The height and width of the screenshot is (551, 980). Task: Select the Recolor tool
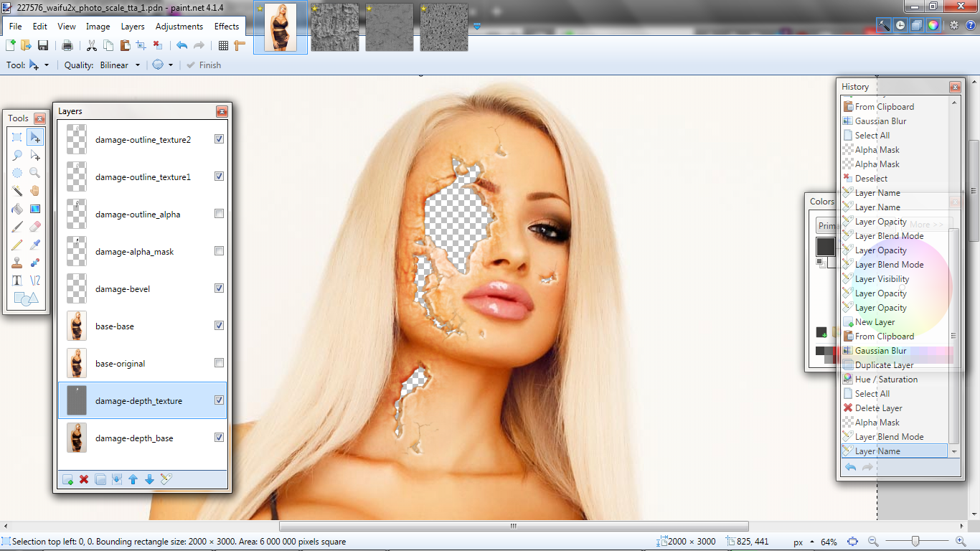(x=34, y=263)
